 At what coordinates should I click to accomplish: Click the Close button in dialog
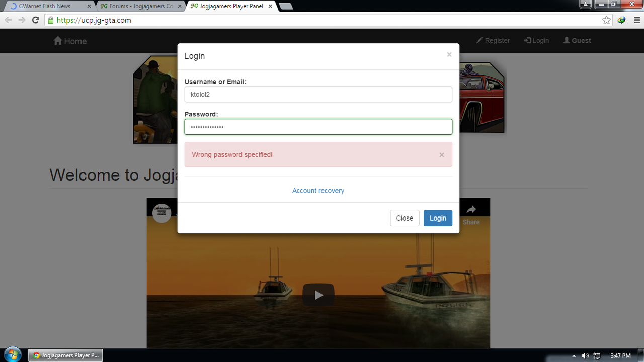coord(405,218)
